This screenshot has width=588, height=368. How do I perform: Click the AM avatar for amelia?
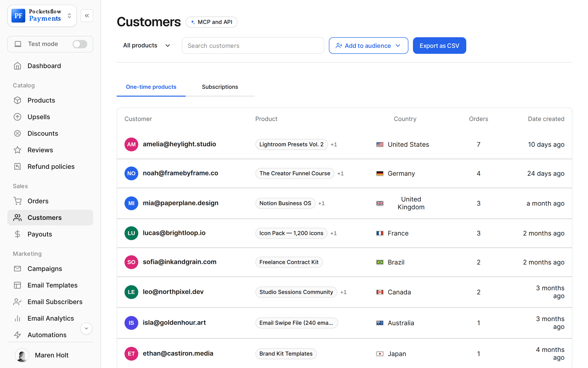131,144
